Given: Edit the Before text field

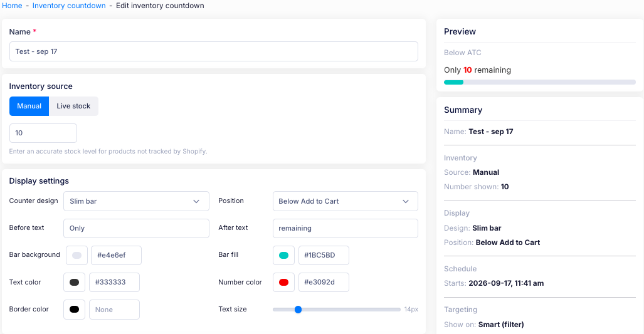Looking at the screenshot, I should [x=136, y=228].
